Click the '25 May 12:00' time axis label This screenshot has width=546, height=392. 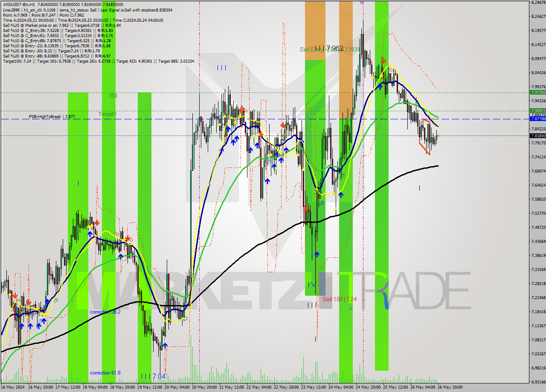pos(396,387)
